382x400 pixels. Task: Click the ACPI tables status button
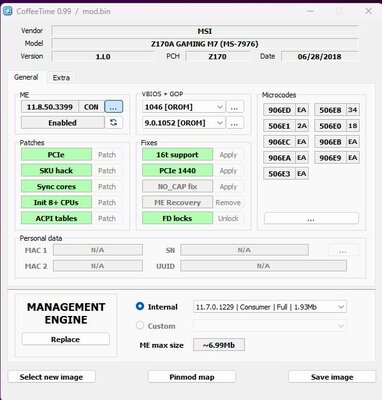tap(56, 218)
